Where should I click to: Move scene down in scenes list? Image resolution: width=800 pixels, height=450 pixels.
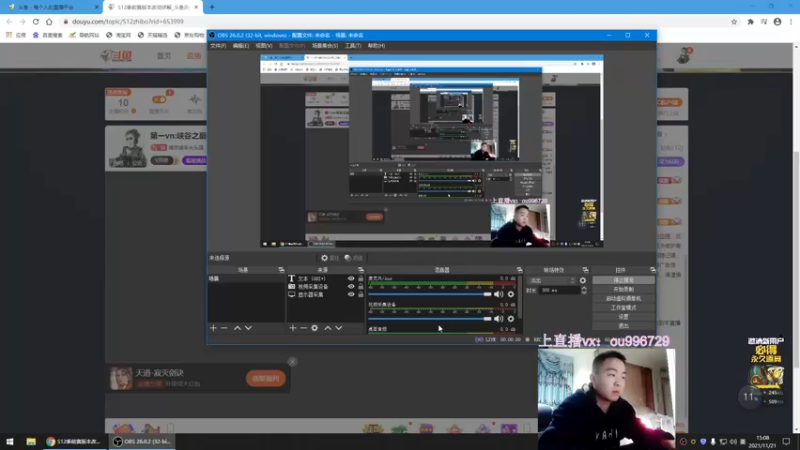pyautogui.click(x=248, y=328)
